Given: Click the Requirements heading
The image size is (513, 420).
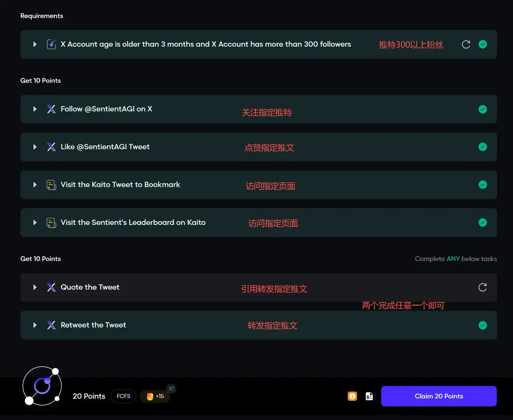Looking at the screenshot, I should coord(42,16).
